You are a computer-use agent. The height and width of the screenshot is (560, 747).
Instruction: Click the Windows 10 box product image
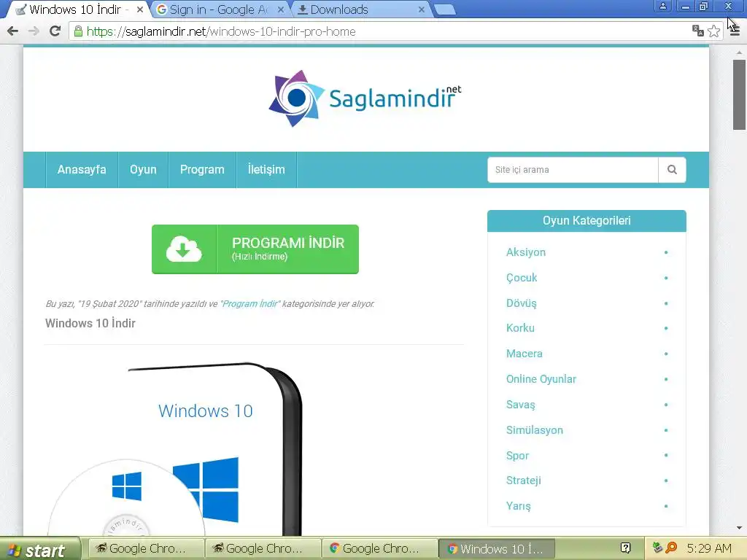point(175,448)
